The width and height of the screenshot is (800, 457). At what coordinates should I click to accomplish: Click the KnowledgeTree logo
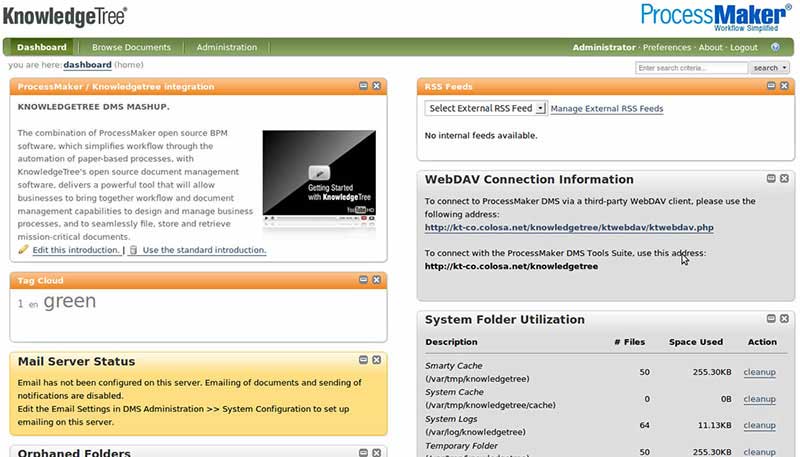[65, 17]
